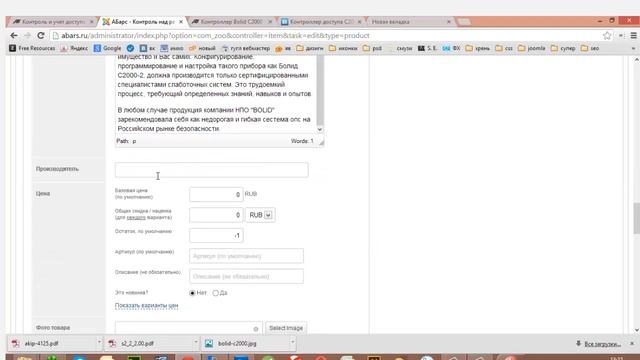The width and height of the screenshot is (640, 360).
Task: Focus the Описание (не обязательно) input field
Action: [x=246, y=276]
